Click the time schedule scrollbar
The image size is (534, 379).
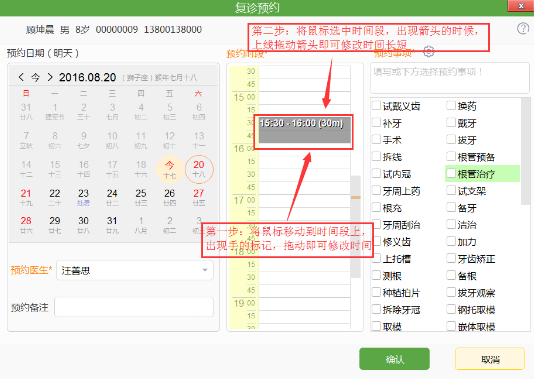click(x=356, y=226)
